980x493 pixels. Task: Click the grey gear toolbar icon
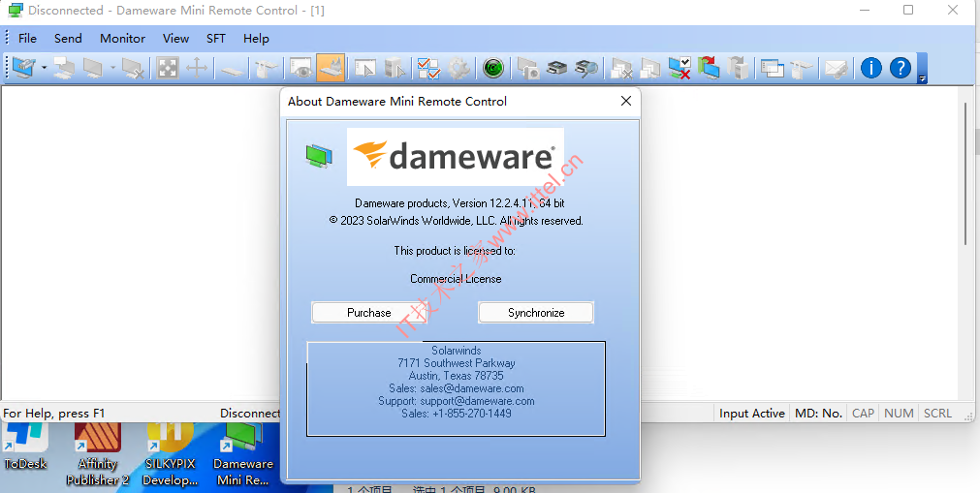(x=458, y=68)
